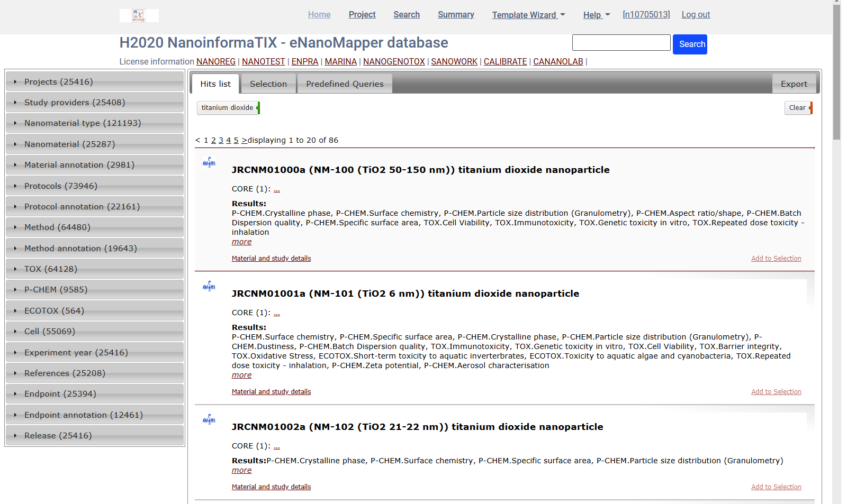
Task: Click the blue Search button
Action: [690, 44]
